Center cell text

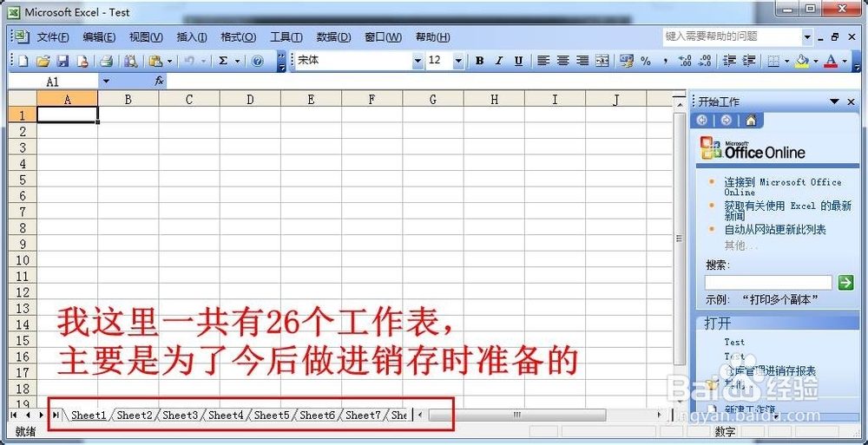tap(563, 61)
